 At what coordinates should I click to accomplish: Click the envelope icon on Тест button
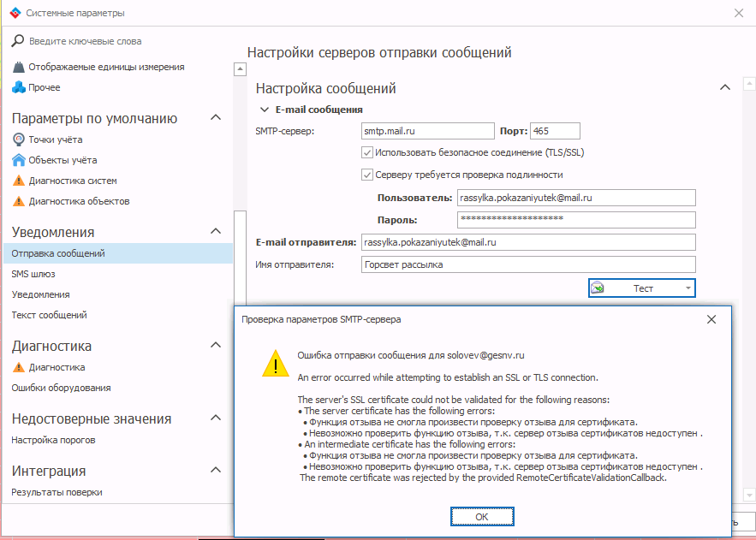(x=598, y=288)
